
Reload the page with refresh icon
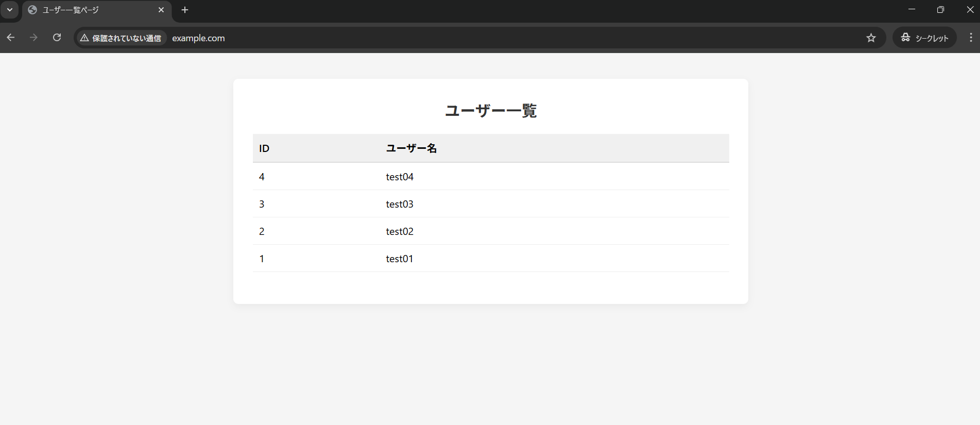pyautogui.click(x=57, y=38)
